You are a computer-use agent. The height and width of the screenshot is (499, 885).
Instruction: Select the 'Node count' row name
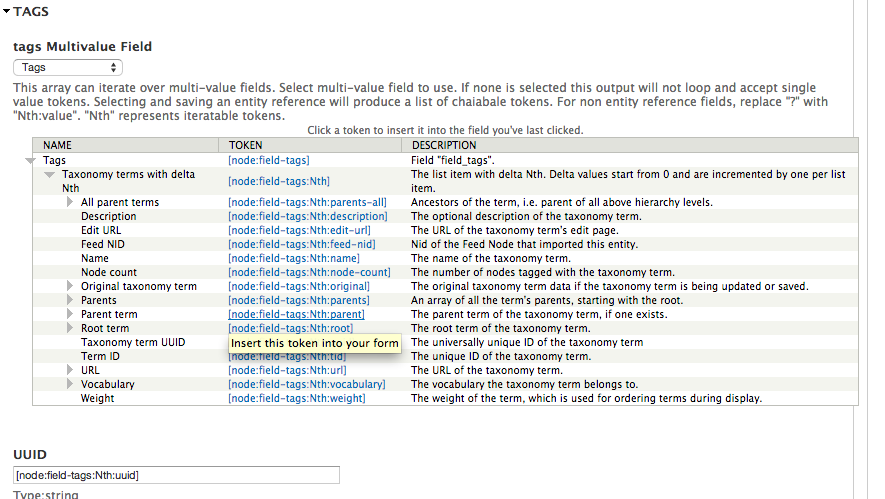coord(109,273)
